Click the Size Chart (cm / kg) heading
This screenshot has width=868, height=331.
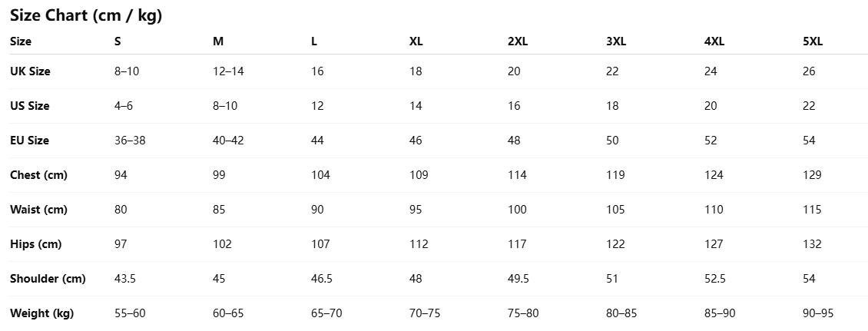pyautogui.click(x=85, y=15)
